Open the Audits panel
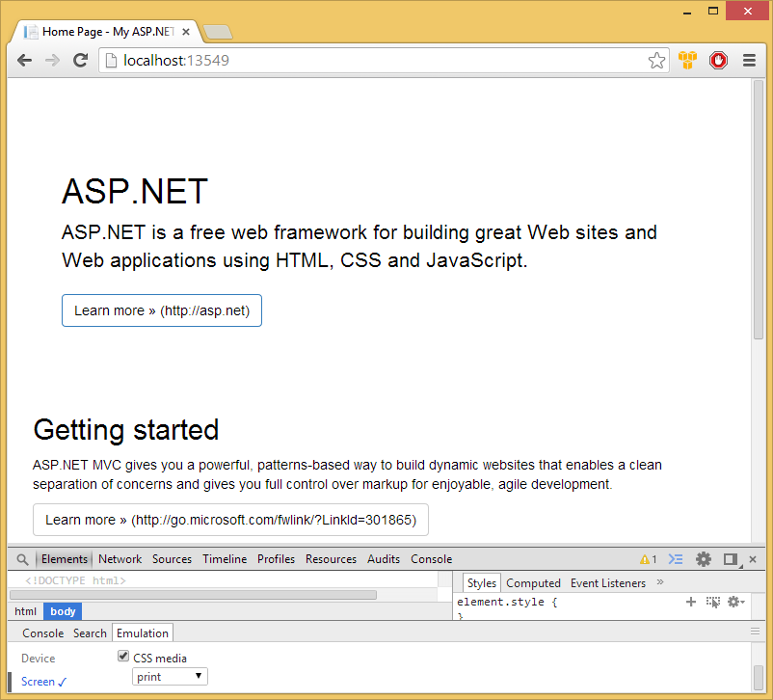Image resolution: width=773 pixels, height=700 pixels. tap(383, 559)
